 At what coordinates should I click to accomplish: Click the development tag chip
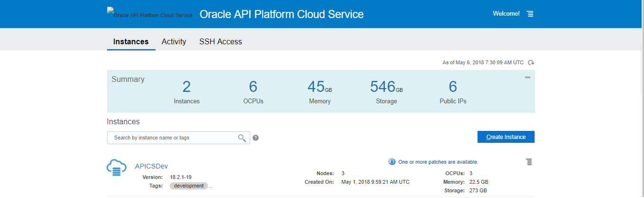click(x=189, y=186)
